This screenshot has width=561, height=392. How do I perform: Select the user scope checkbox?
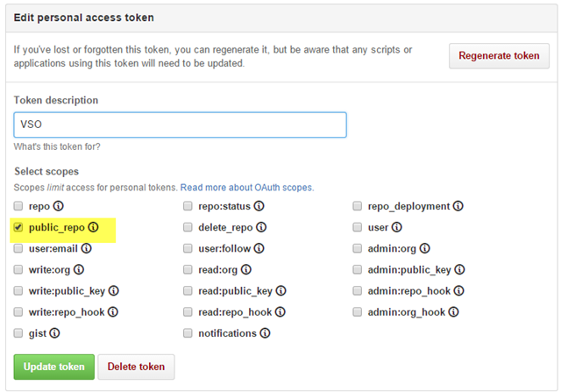[358, 227]
